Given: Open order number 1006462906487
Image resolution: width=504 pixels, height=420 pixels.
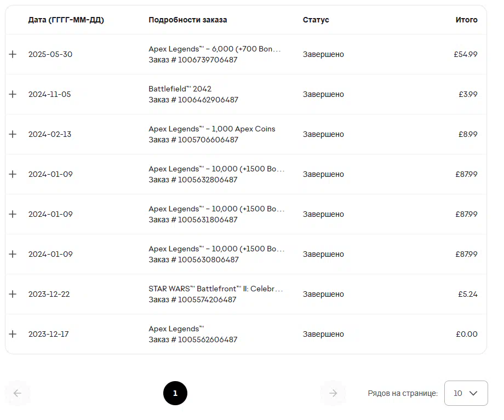Looking at the screenshot, I should (x=193, y=100).
